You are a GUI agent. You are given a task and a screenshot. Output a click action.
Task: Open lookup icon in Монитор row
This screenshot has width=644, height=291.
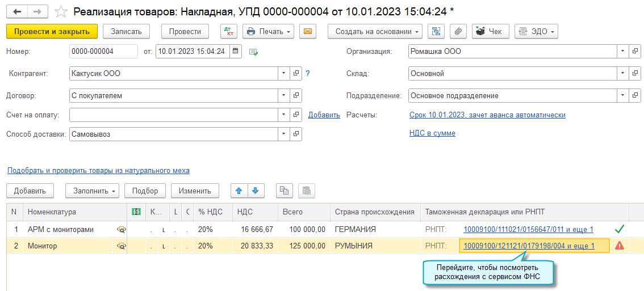pos(121,246)
